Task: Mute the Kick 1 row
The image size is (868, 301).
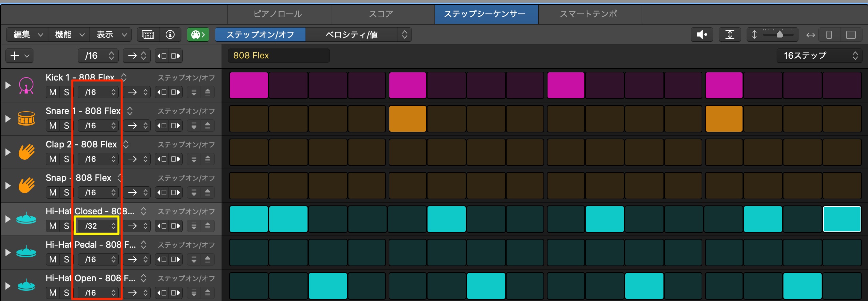Action: coord(53,92)
